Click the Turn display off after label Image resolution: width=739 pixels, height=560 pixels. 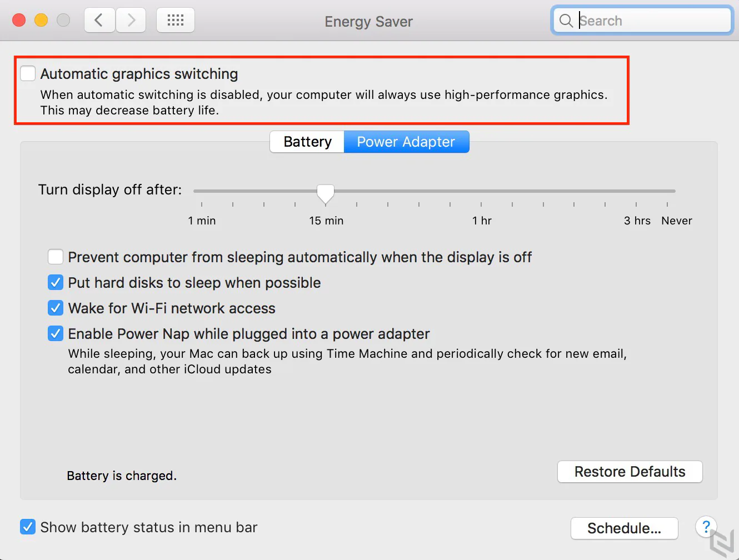tap(110, 189)
